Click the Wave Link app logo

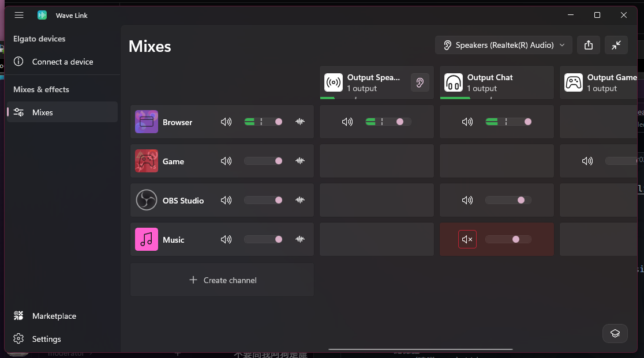coord(42,15)
